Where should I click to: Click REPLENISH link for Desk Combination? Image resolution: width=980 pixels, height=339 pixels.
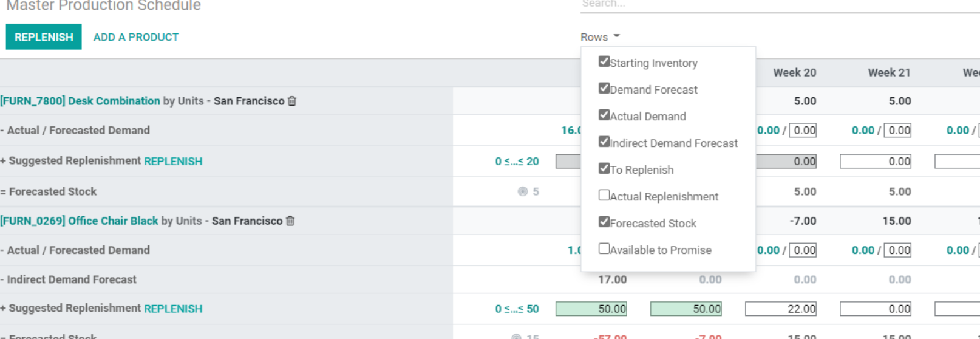[173, 161]
